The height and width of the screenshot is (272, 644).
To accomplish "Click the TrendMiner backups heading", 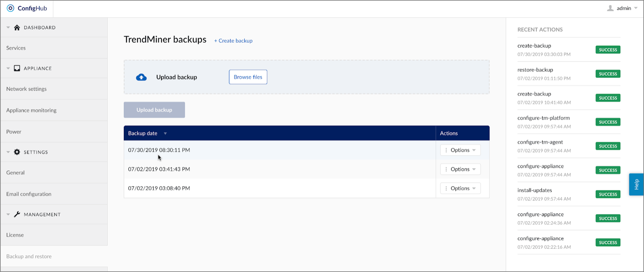I will pyautogui.click(x=165, y=39).
